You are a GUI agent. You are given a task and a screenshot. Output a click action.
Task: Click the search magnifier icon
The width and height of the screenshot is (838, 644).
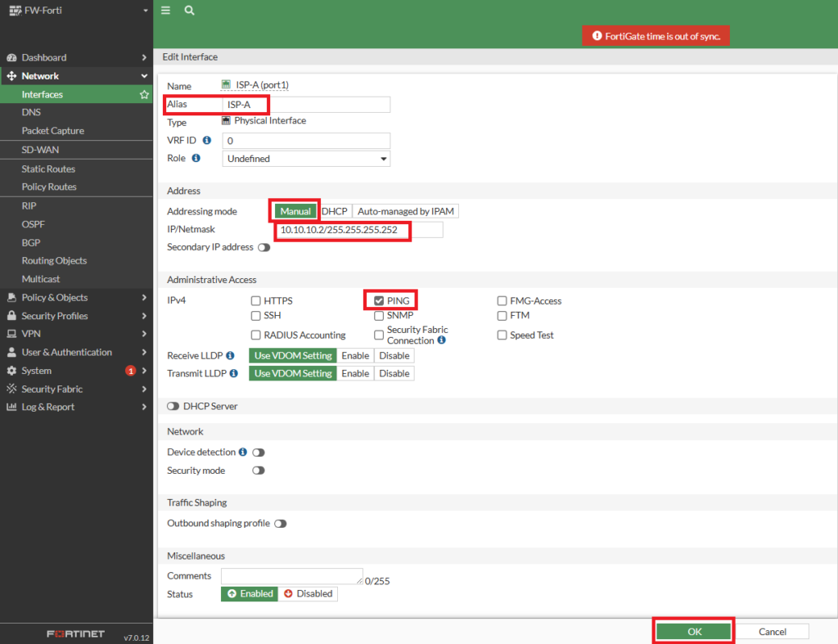click(189, 11)
